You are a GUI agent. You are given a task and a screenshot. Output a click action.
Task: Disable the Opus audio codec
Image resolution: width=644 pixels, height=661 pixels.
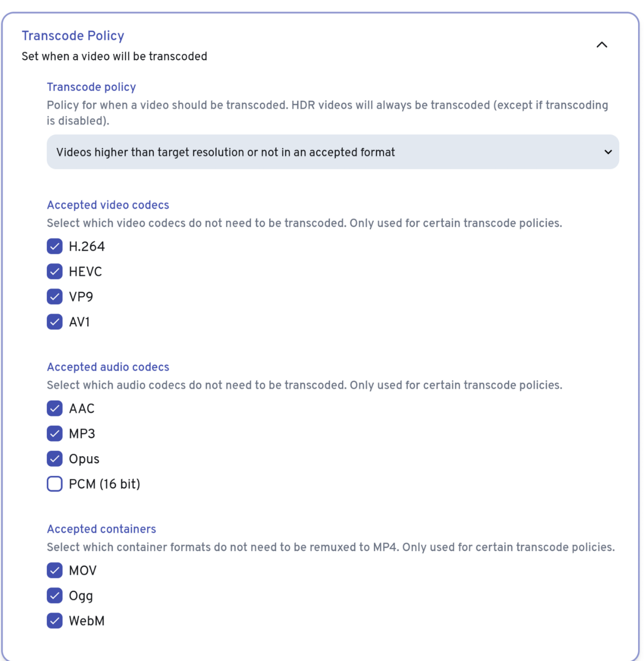[x=55, y=459]
